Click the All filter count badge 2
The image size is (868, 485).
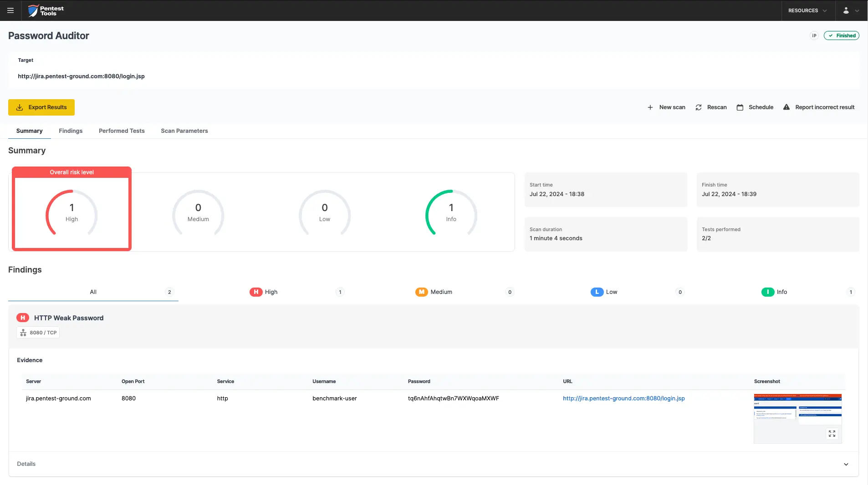pos(169,292)
